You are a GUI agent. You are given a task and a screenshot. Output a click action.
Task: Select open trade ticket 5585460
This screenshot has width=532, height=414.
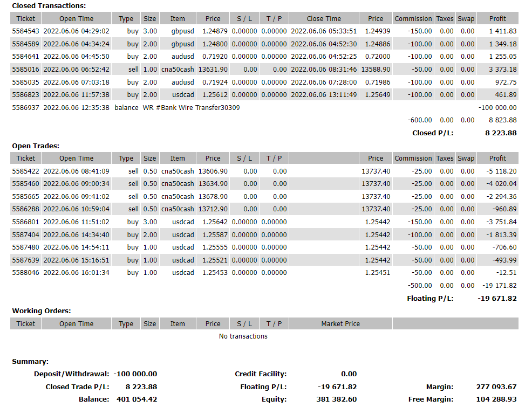[x=25, y=184]
